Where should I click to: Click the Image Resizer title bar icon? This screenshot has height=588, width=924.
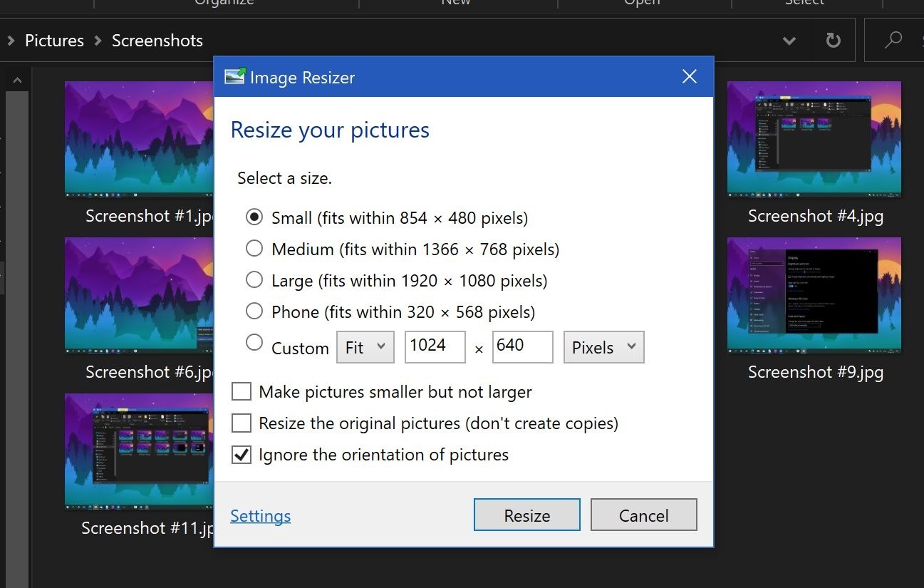[235, 76]
